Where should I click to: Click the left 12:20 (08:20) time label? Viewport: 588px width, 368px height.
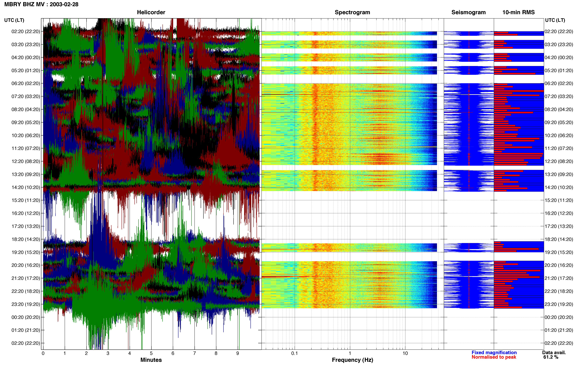point(26,161)
